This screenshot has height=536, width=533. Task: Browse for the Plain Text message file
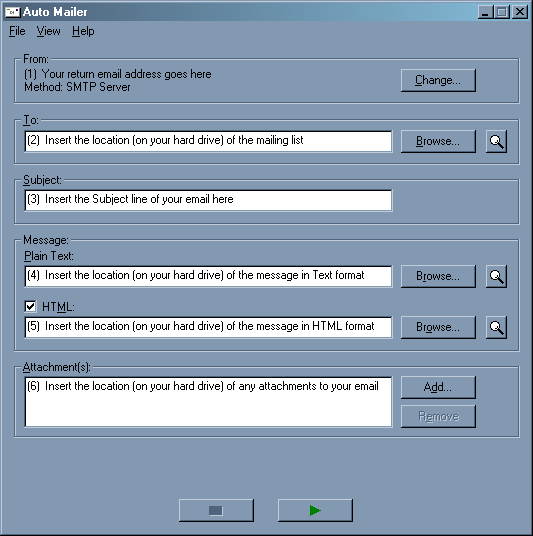(438, 276)
